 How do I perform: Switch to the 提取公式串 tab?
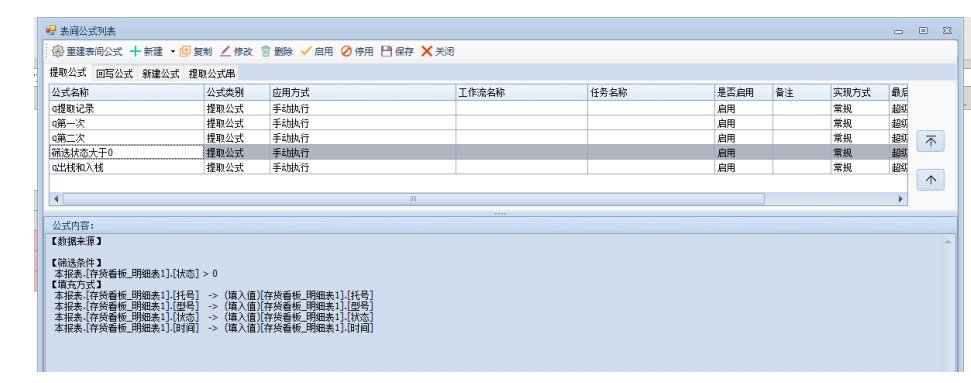212,74
